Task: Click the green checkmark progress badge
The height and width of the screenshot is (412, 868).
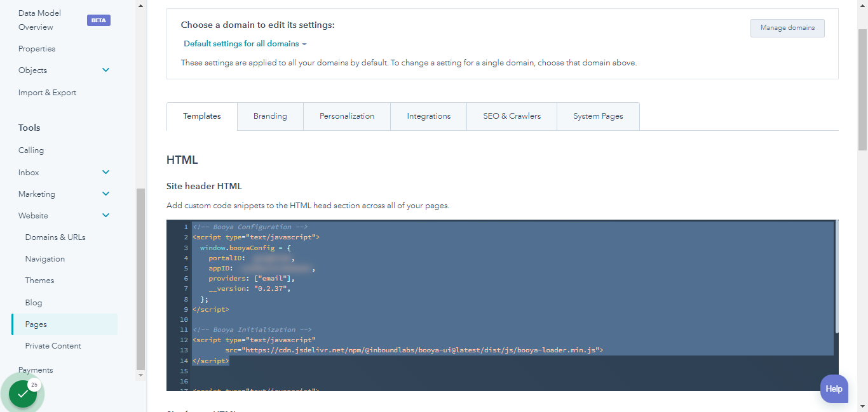Action: pos(23,394)
